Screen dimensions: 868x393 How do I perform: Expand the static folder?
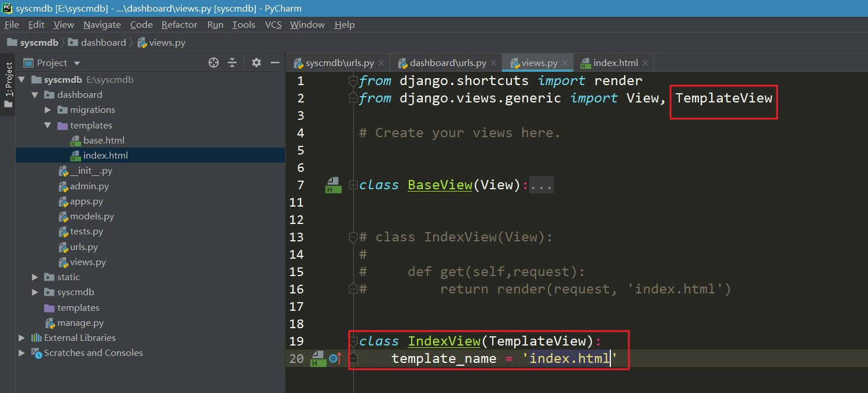point(35,277)
